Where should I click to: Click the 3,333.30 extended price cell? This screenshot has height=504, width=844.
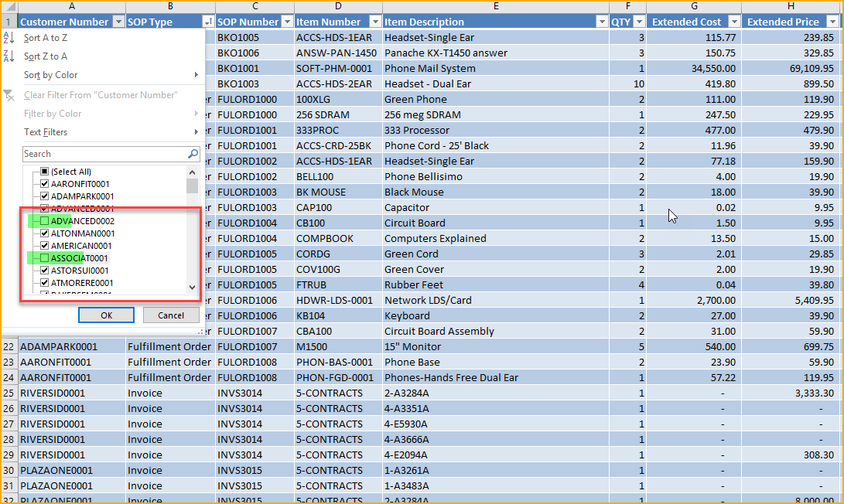click(790, 393)
